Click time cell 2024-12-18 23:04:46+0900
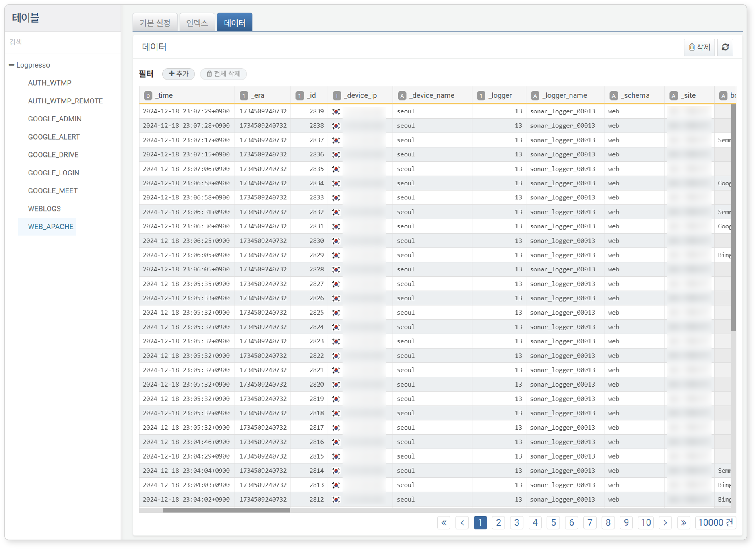 [x=187, y=442]
